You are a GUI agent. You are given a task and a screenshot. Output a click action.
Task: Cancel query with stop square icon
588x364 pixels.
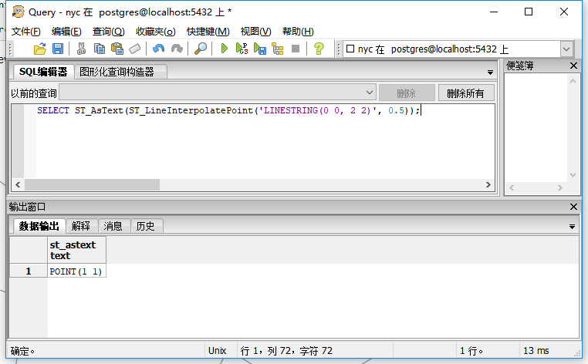[296, 49]
